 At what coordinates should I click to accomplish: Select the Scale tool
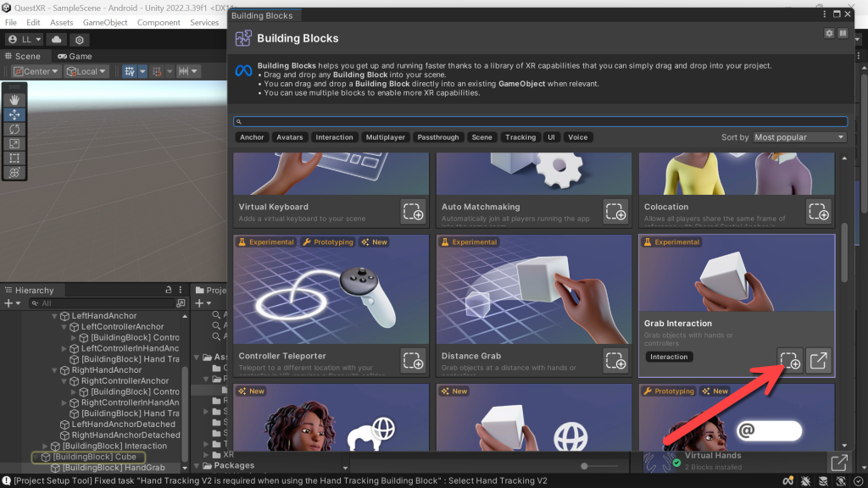coord(14,144)
